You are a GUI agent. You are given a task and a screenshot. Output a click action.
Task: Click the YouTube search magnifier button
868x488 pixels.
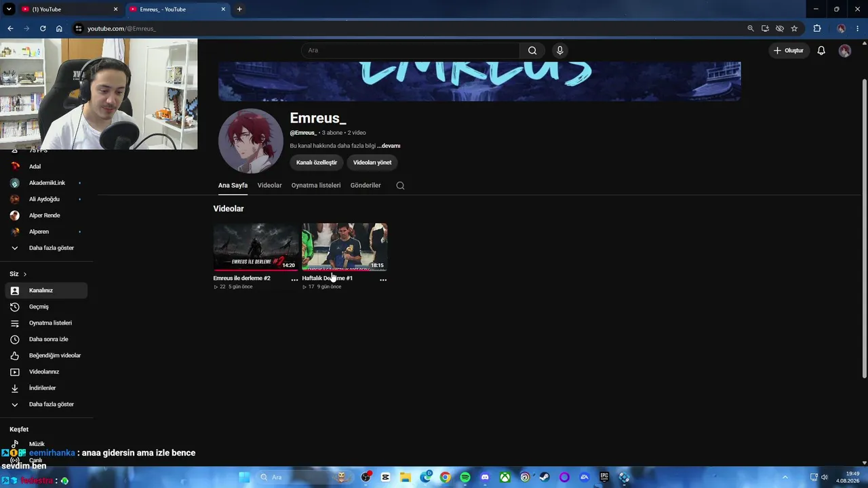click(x=532, y=50)
